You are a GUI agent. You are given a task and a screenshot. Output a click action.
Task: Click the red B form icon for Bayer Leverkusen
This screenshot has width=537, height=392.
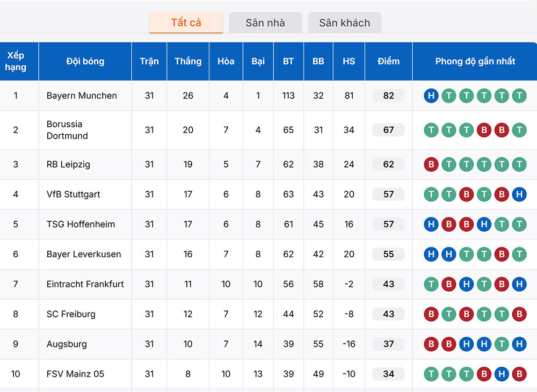pyautogui.click(x=502, y=254)
